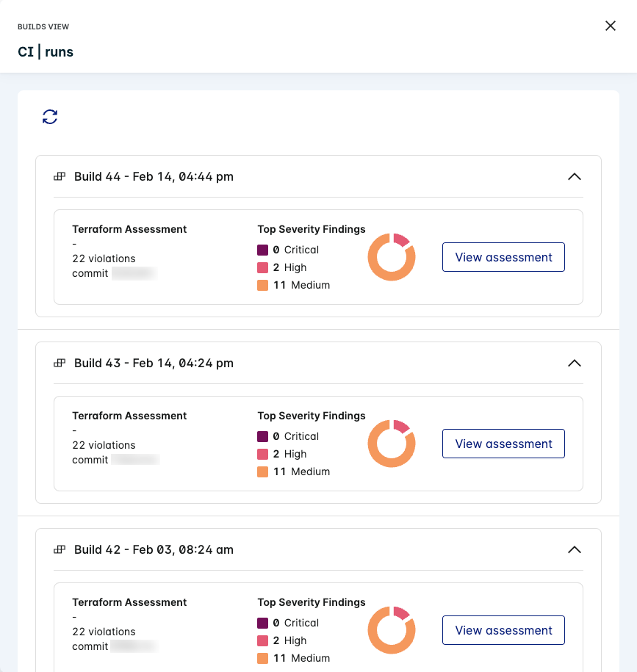View assessment for Build 42
Viewport: 637px width, 672px height.
[503, 630]
